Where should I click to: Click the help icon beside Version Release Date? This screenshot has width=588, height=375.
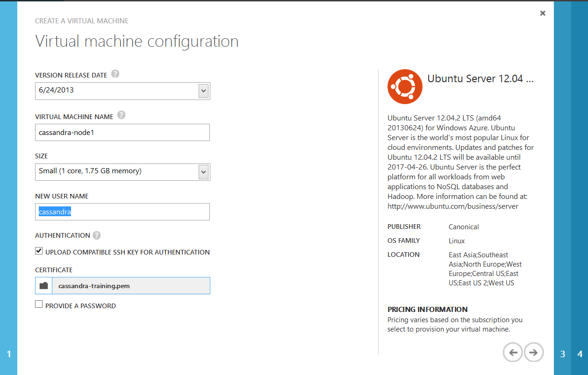coord(115,74)
